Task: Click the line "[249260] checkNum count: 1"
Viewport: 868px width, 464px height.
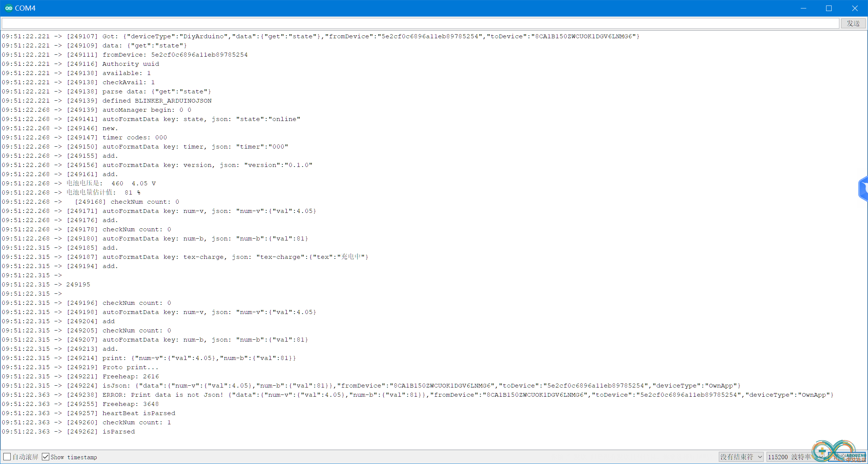Action: pos(86,422)
